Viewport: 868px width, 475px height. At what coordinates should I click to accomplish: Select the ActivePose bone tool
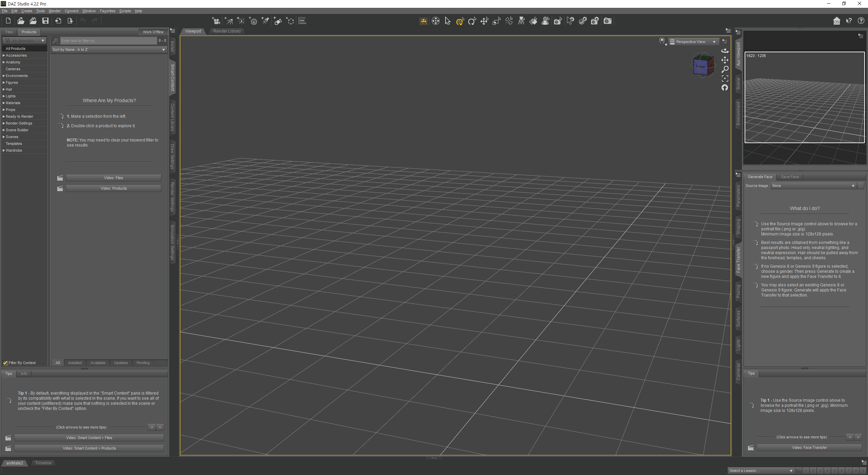click(509, 21)
